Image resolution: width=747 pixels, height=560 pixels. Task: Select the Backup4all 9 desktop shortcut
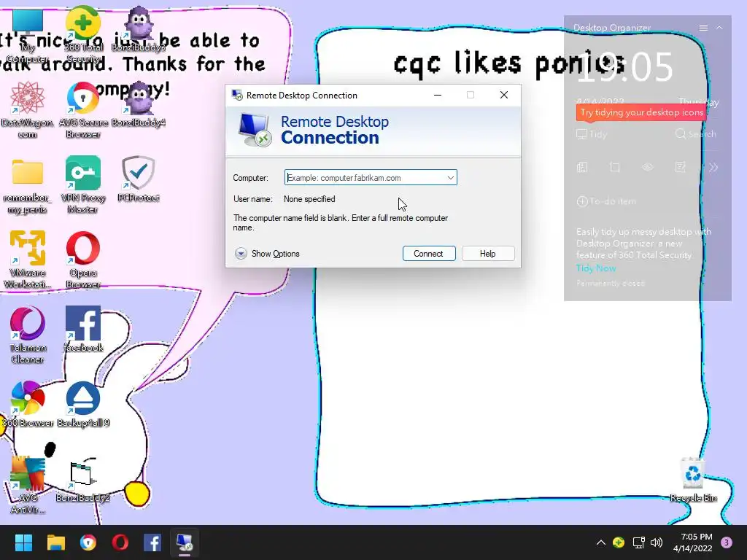[83, 404]
